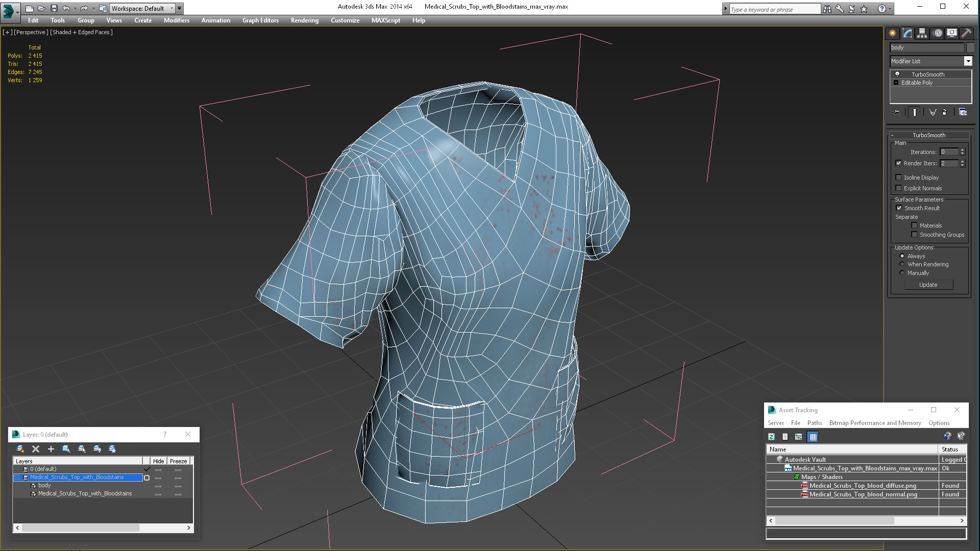This screenshot has height=551, width=980.
Task: Open the Create panel tab
Action: pos(892,33)
